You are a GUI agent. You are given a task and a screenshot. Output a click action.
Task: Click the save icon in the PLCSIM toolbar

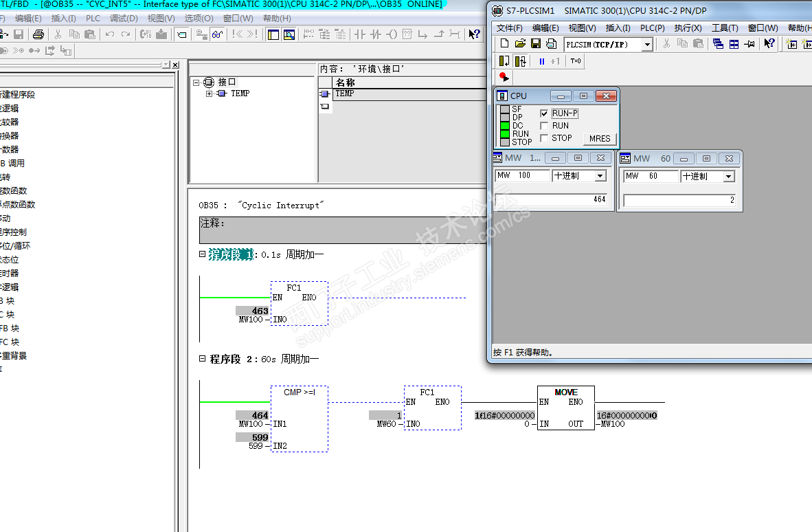tap(536, 44)
